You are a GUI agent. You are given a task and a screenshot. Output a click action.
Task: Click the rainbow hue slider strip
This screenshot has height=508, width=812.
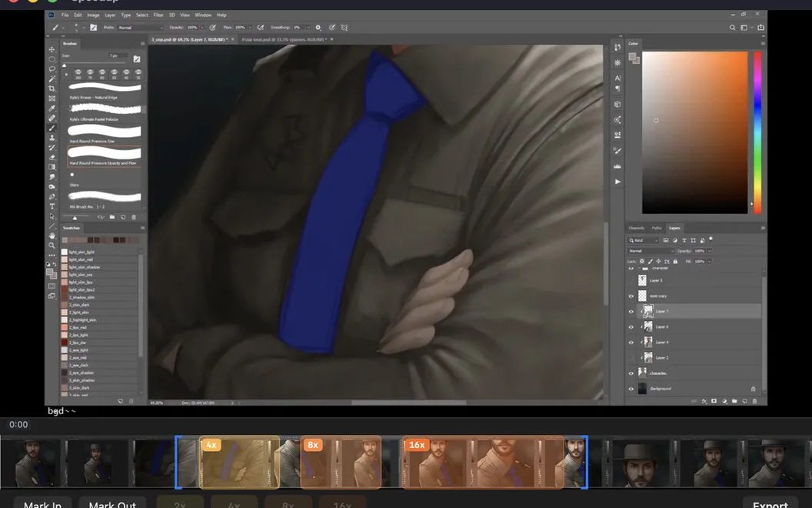click(757, 132)
